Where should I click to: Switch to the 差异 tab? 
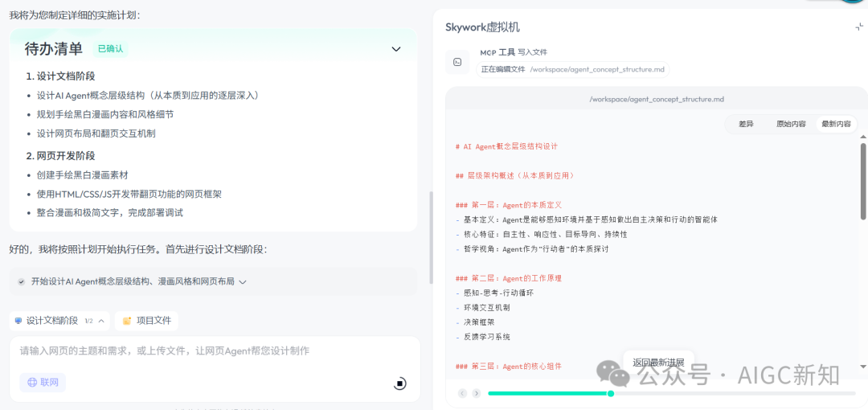tap(745, 124)
